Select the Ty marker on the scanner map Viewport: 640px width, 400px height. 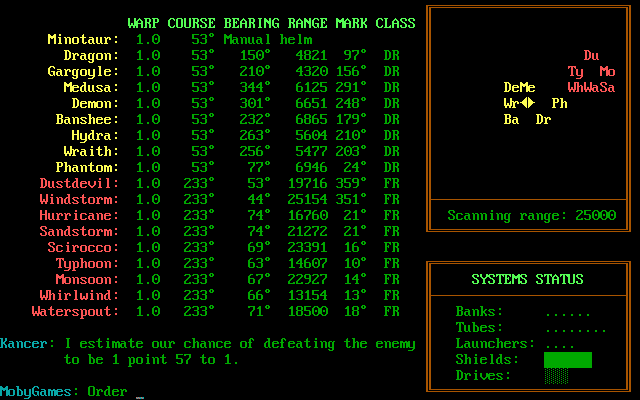pos(576,72)
